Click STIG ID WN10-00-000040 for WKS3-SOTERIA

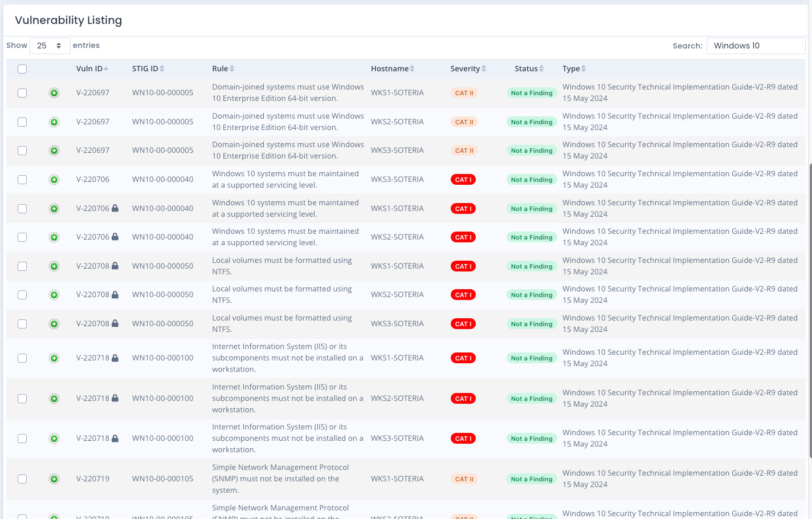click(163, 179)
